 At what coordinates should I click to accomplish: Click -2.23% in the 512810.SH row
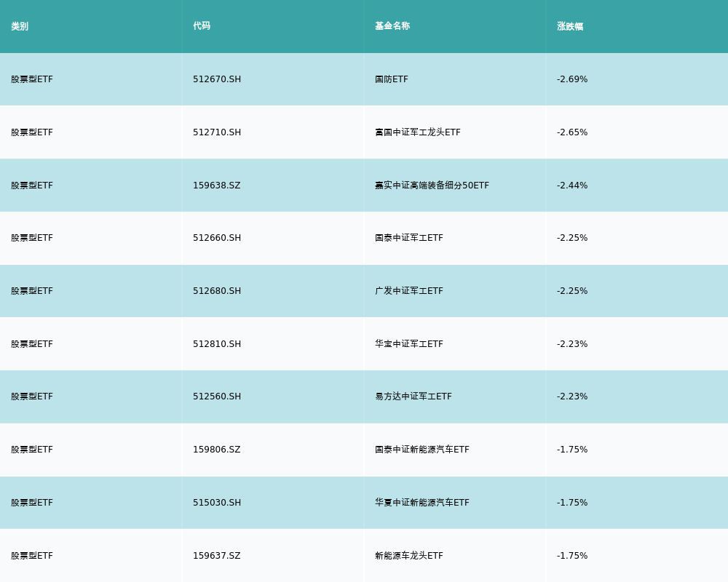pos(572,344)
